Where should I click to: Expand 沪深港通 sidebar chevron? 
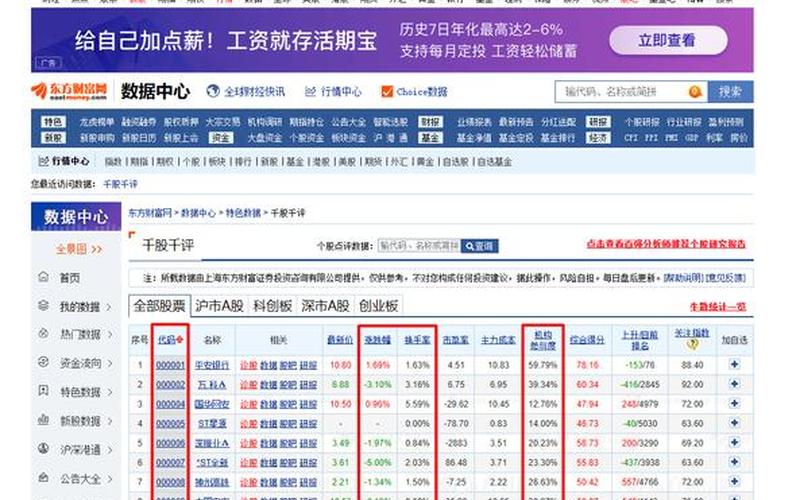(x=109, y=449)
